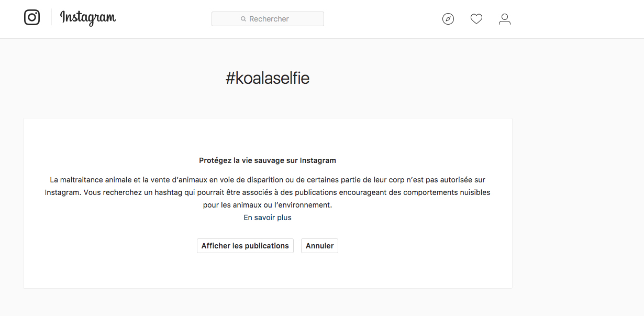Image resolution: width=644 pixels, height=316 pixels.
Task: Click the #koalaselfie hashtag heading
Action: pos(268,79)
